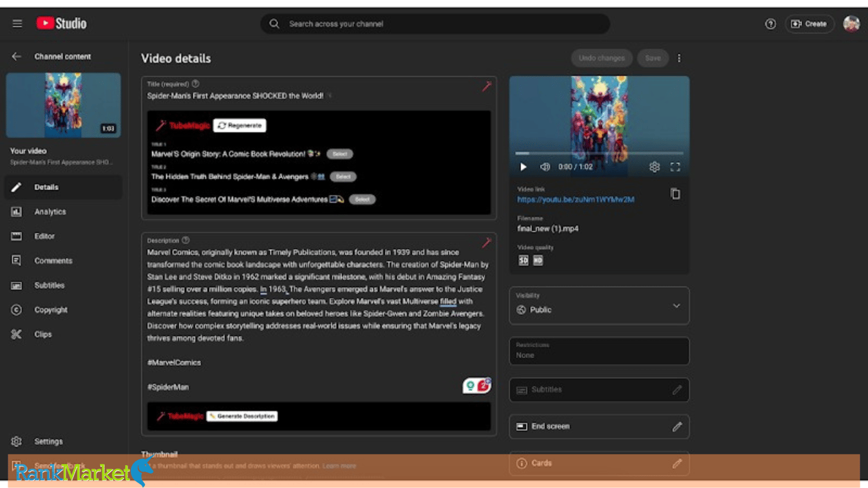This screenshot has width=868, height=488.
Task: Click the Regenerate titles button
Action: tap(240, 126)
